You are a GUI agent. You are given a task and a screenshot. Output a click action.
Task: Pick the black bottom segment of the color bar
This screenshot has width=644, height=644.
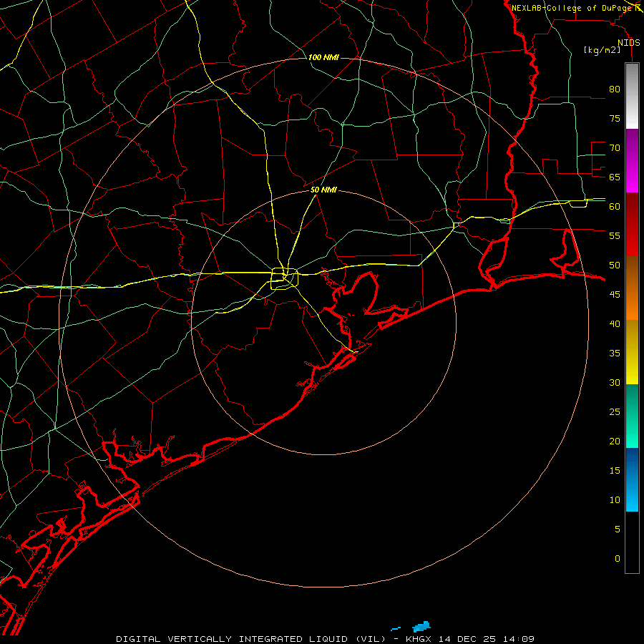(632, 542)
